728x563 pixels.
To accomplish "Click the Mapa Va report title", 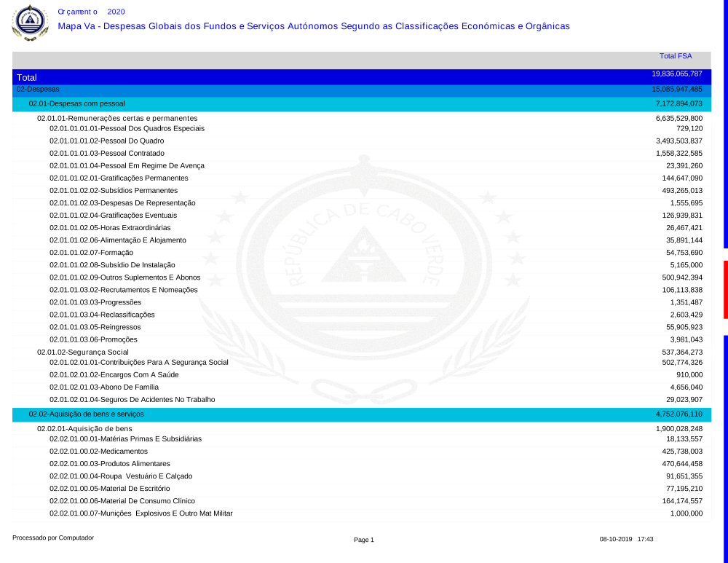I will click(x=313, y=26).
